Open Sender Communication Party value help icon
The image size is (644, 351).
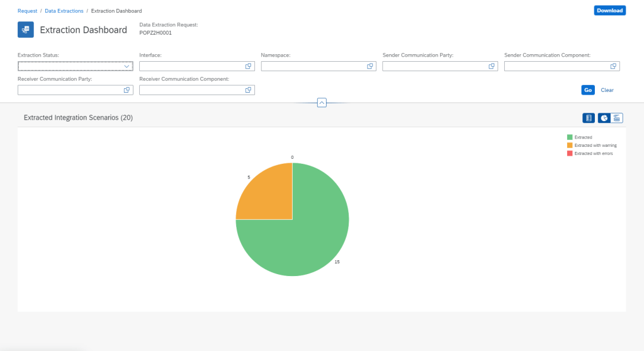pos(492,66)
